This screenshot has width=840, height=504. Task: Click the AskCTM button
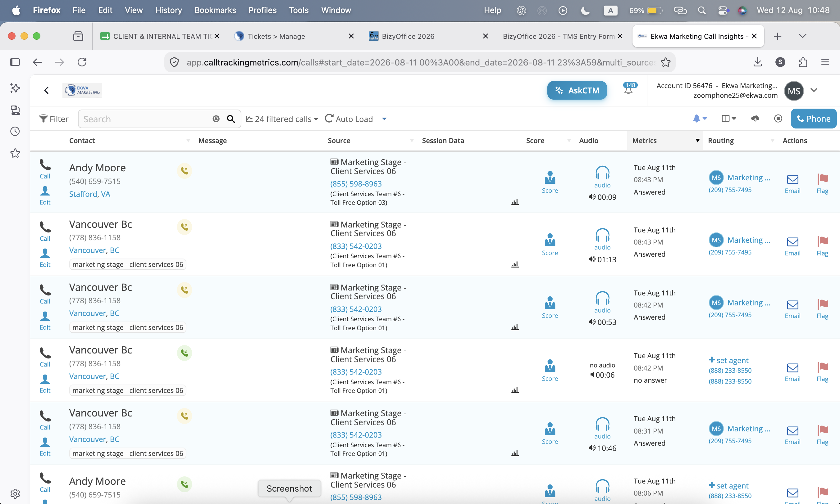pyautogui.click(x=577, y=90)
